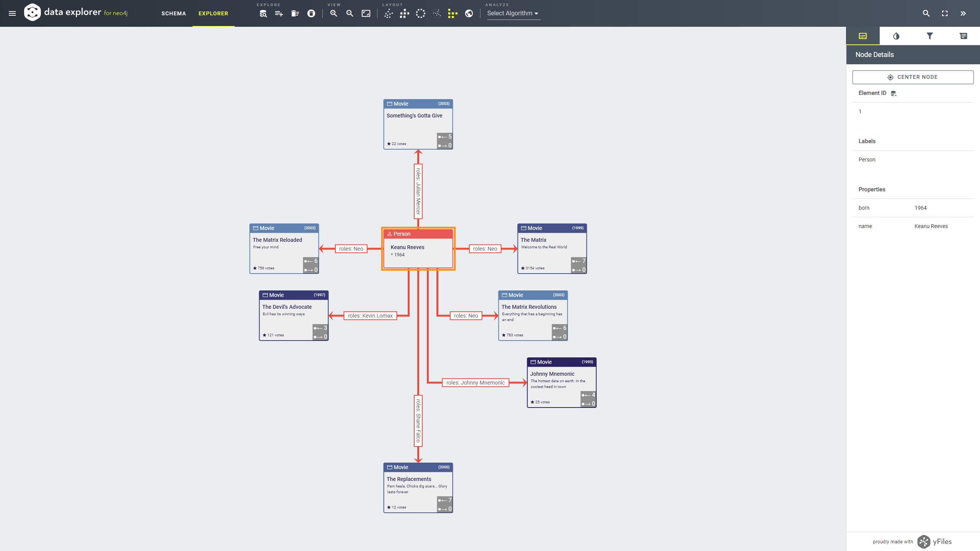
Task: Open the hamburger navigation menu
Action: [12, 13]
